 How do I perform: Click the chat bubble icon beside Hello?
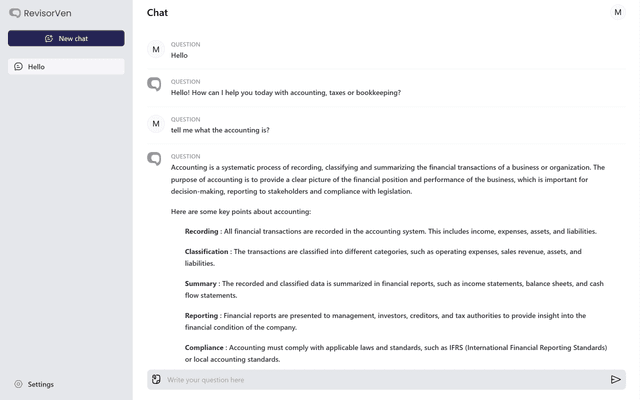(18, 67)
